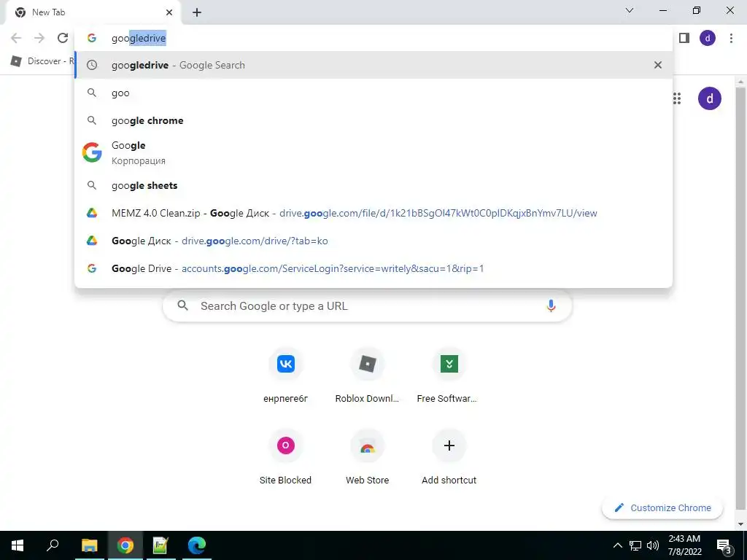The height and width of the screenshot is (560, 747).
Task: Focus the Search Google or type a URL box
Action: tap(368, 306)
